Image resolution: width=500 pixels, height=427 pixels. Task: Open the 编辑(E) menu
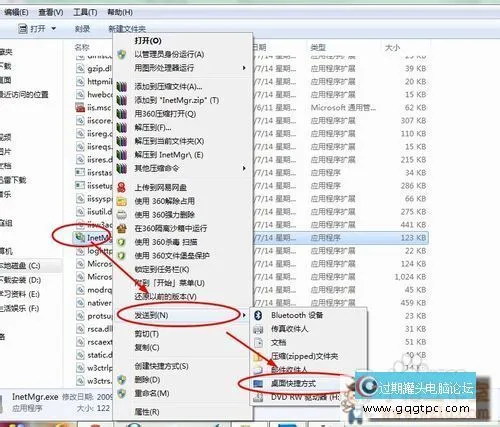tap(16, 12)
